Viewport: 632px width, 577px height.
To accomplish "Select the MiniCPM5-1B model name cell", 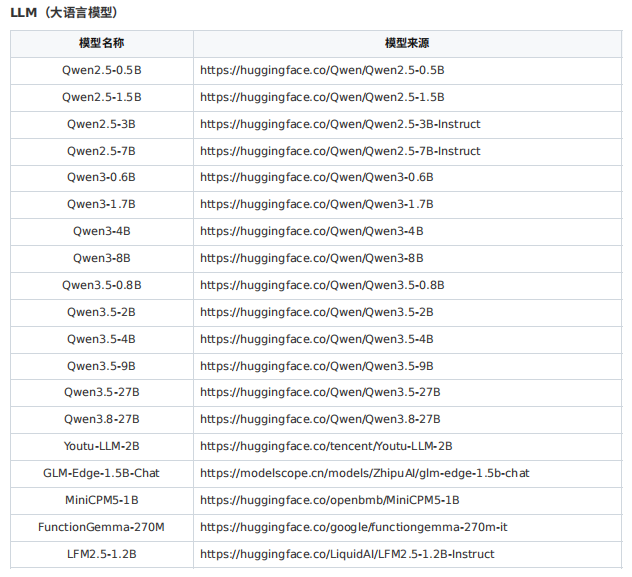I will 102,500.
